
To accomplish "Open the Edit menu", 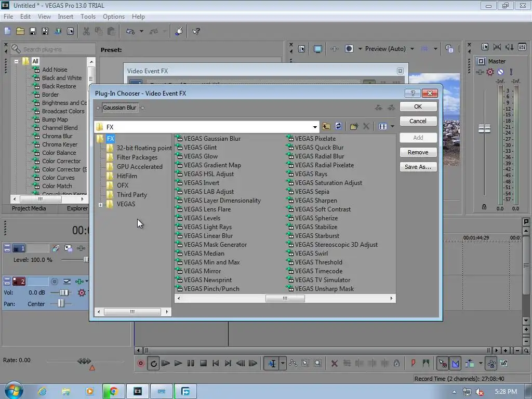I will click(x=25, y=16).
